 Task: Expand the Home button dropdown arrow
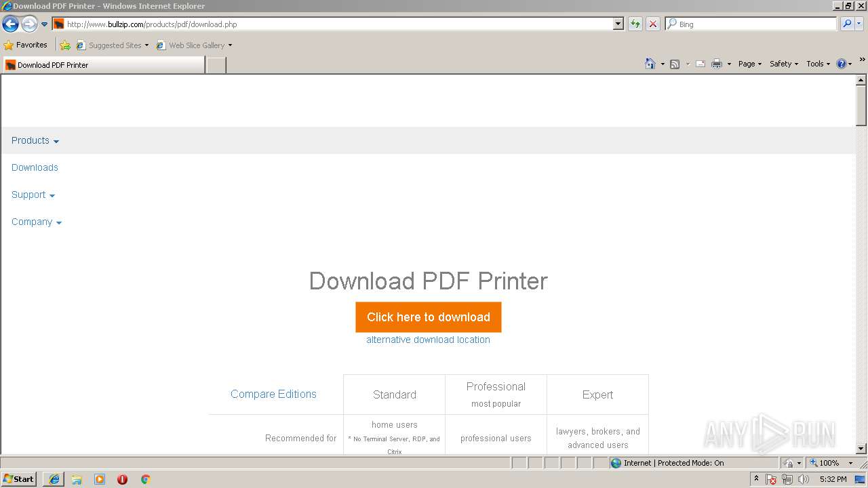tap(663, 64)
